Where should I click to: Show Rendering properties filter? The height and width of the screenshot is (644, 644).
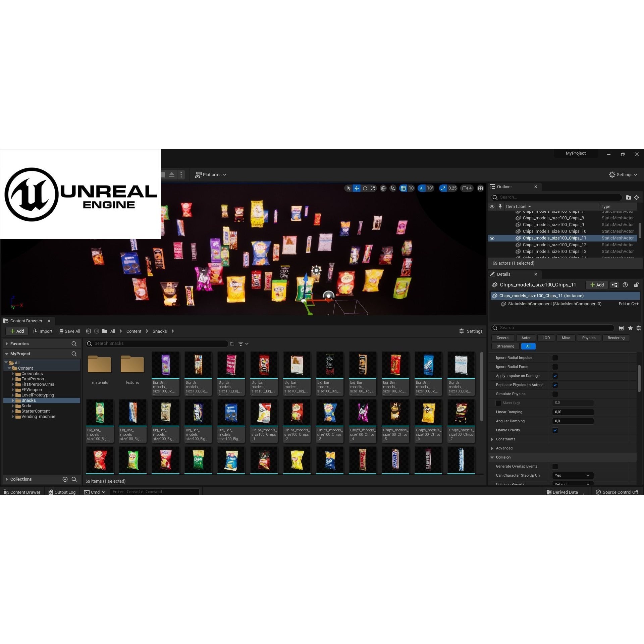616,338
